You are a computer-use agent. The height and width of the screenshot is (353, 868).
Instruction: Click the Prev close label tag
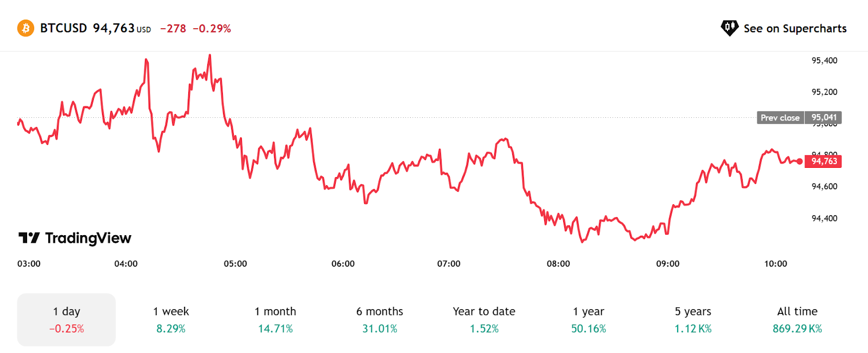coord(780,118)
